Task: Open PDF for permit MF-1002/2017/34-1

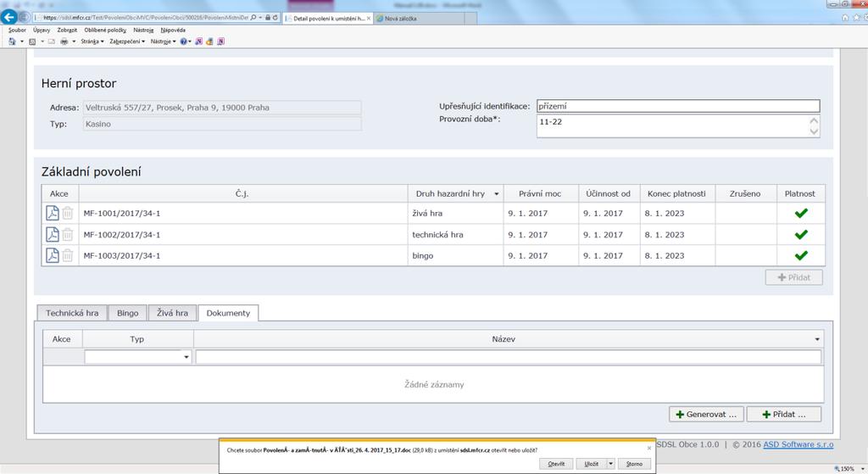Action: 52,235
